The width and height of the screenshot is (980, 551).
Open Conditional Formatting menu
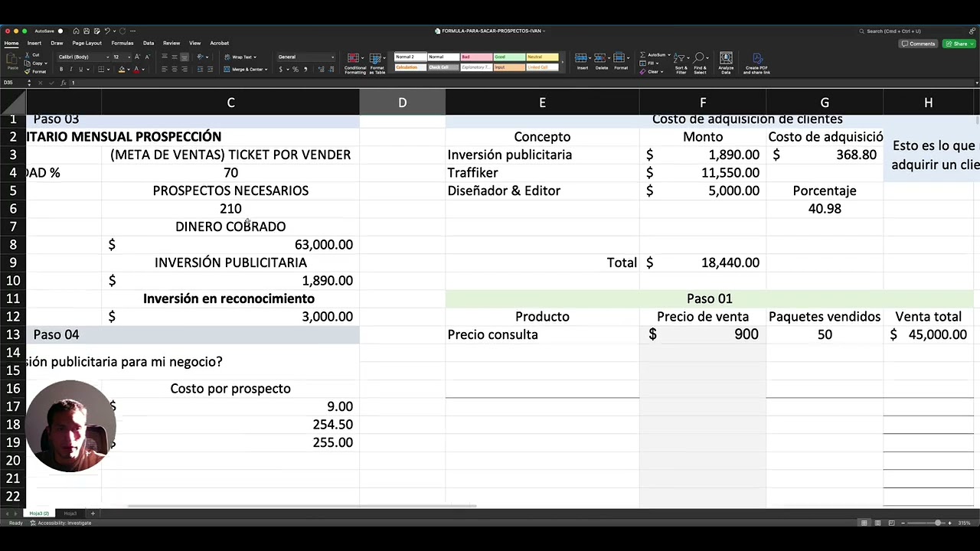(x=355, y=64)
